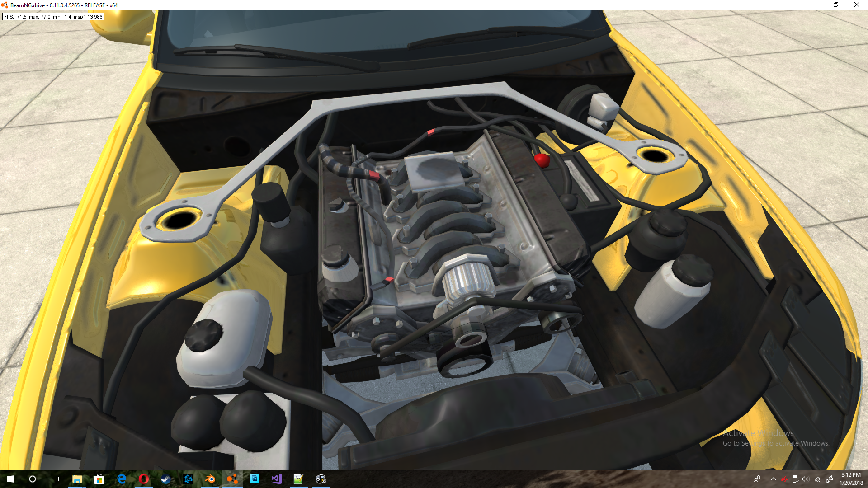Restore down the BeamNG.drive window
The image size is (868, 488).
[836, 5]
